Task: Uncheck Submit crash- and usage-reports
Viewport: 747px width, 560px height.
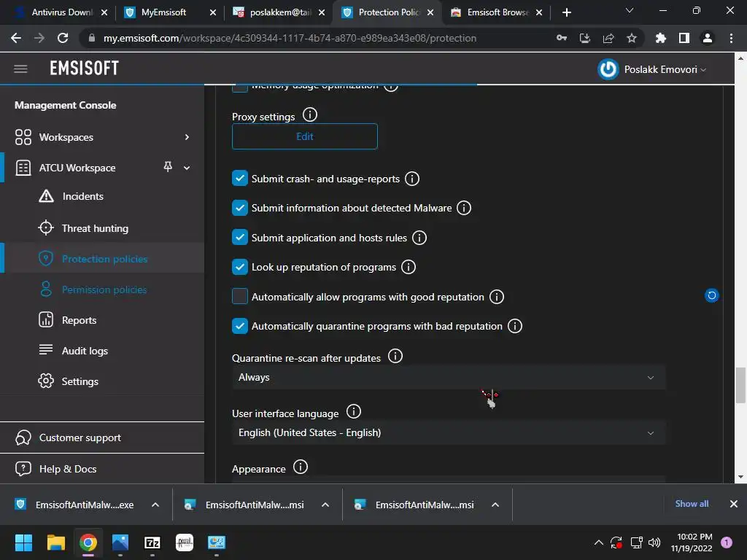Action: click(239, 179)
